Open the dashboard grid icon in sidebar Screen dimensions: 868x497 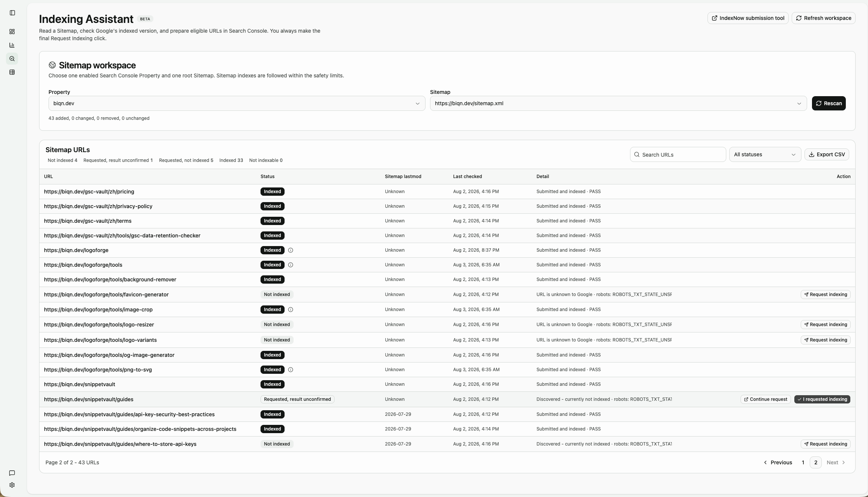12,32
